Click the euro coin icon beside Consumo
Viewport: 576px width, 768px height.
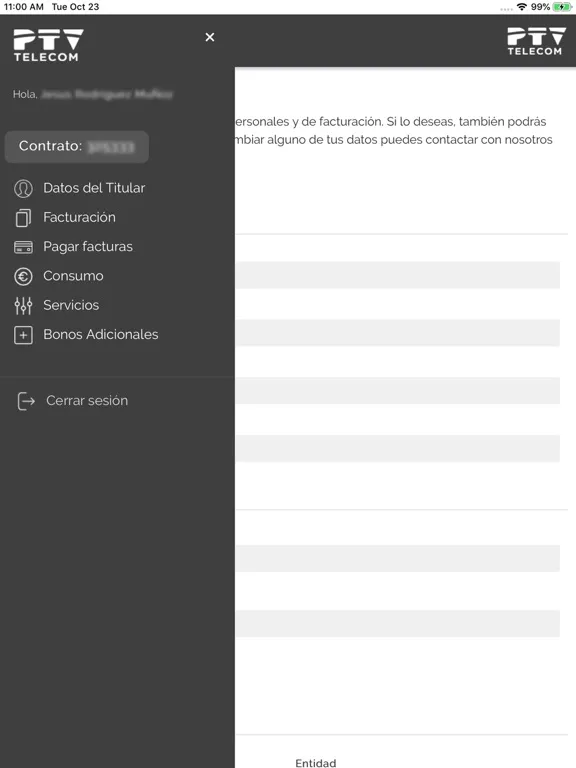pyautogui.click(x=23, y=277)
